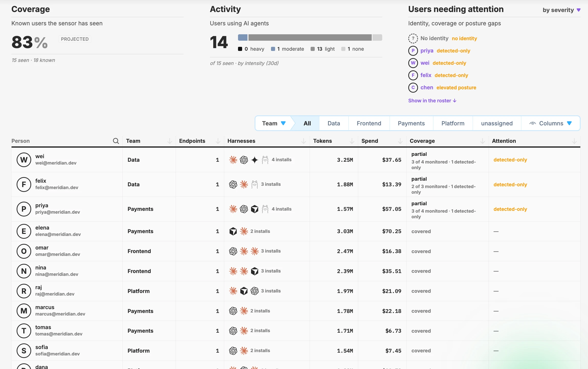Click the No identity question-mark avatar
The width and height of the screenshot is (588, 369).
[413, 38]
